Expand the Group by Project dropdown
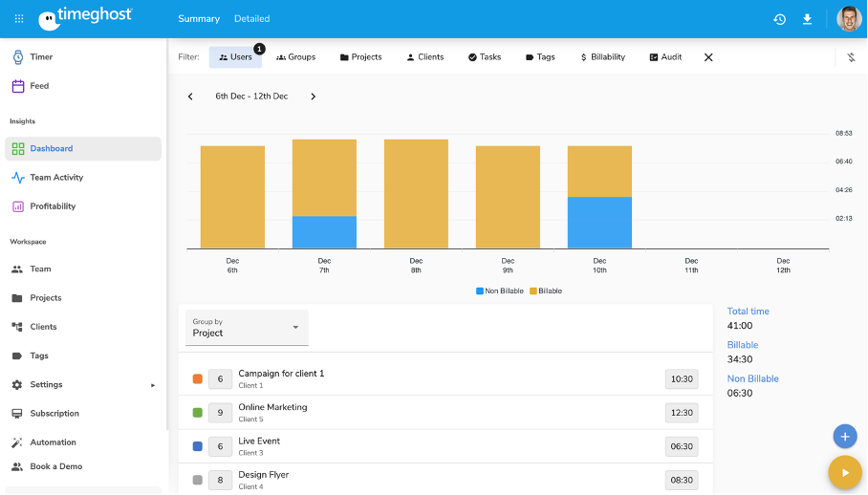The width and height of the screenshot is (868, 495). pos(247,328)
